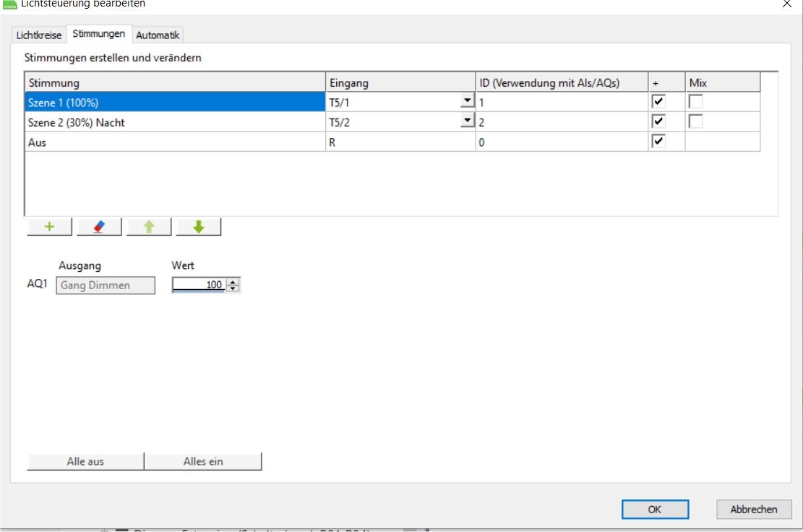
Task: Click the Eingang cell showing R
Action: (x=400, y=142)
